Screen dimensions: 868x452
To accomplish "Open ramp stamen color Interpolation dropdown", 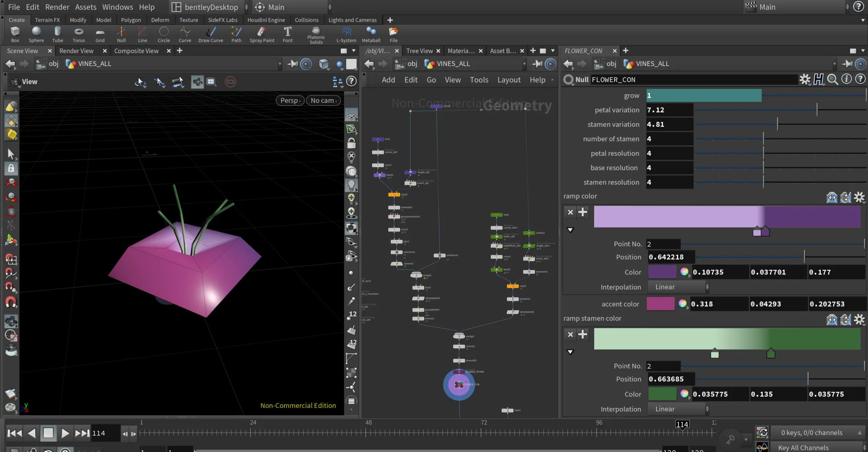I will click(678, 409).
